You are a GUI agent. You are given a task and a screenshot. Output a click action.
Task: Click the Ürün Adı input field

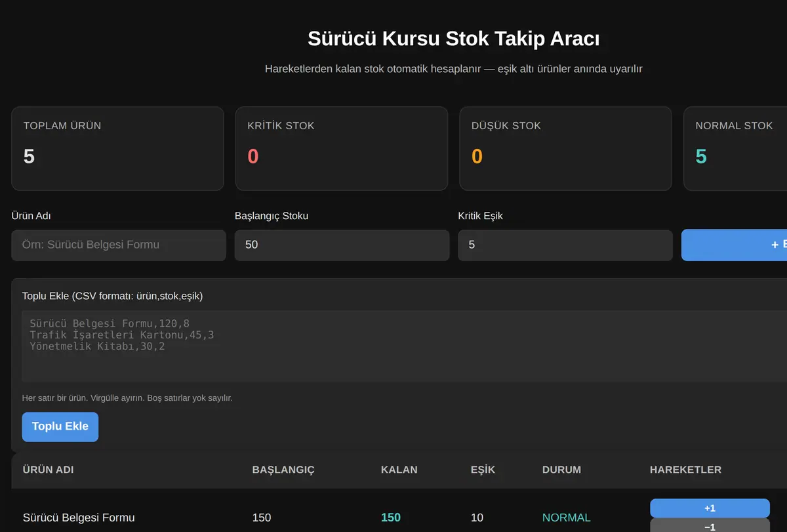[x=119, y=245]
